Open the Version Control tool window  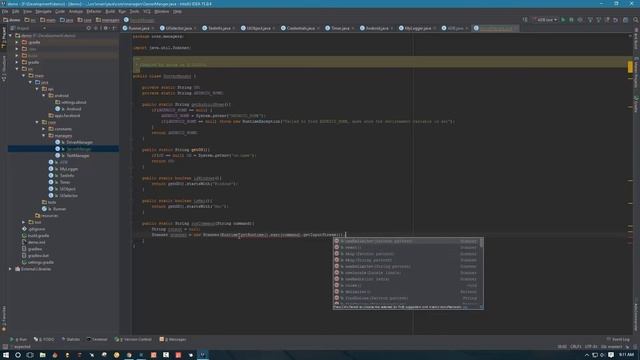click(x=133, y=339)
